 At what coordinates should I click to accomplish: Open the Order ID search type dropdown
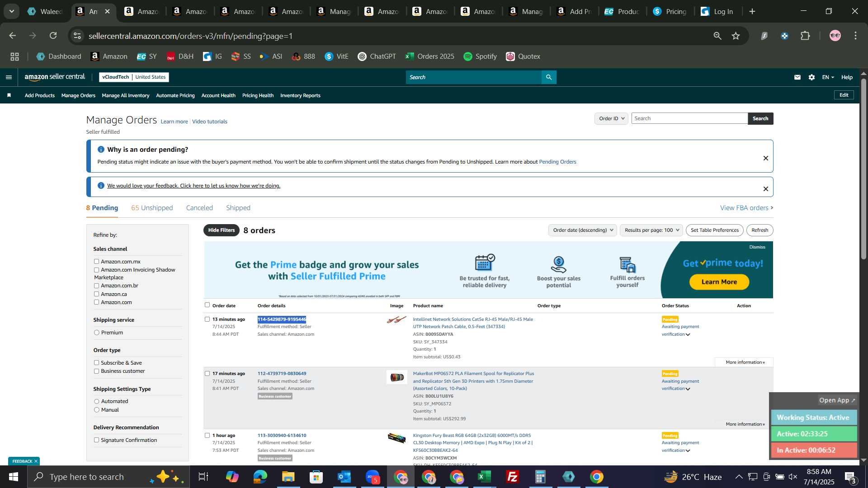tap(611, 118)
